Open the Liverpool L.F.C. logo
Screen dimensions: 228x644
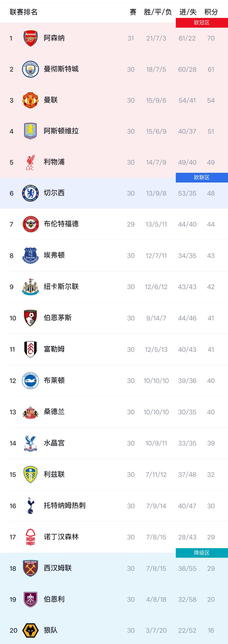click(30, 162)
